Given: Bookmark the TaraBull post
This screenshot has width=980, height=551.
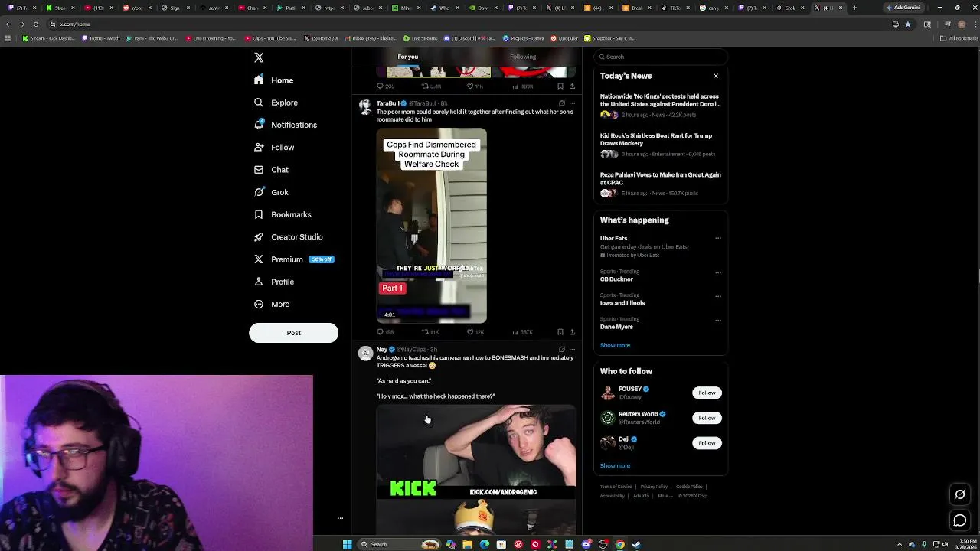Looking at the screenshot, I should (560, 332).
